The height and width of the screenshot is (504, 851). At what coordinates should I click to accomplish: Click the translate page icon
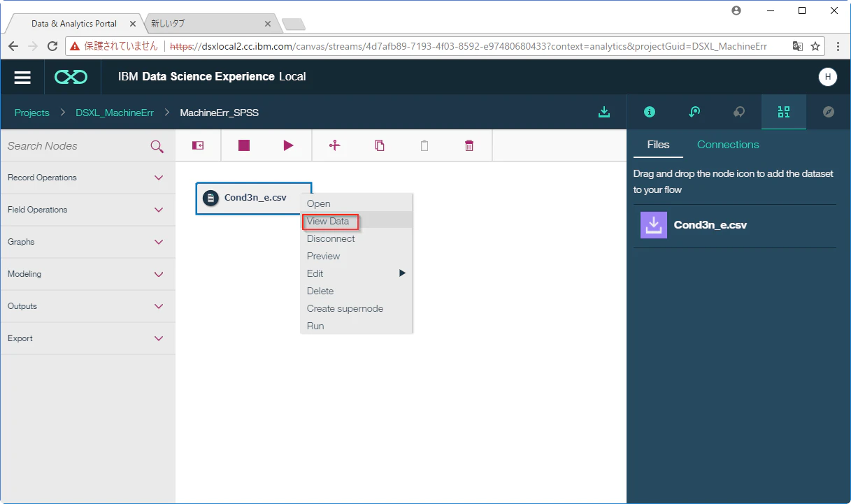pos(797,46)
